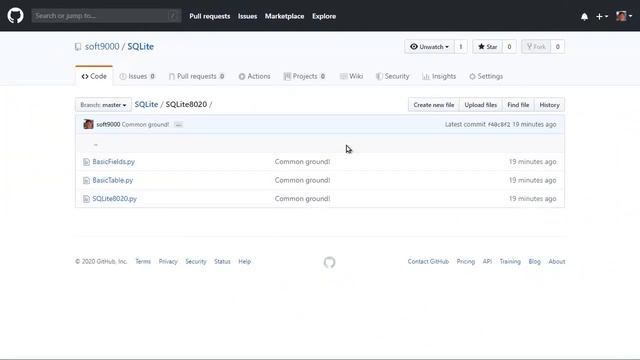Image resolution: width=640 pixels, height=360 pixels.
Task: Open footer Status link
Action: point(222,262)
